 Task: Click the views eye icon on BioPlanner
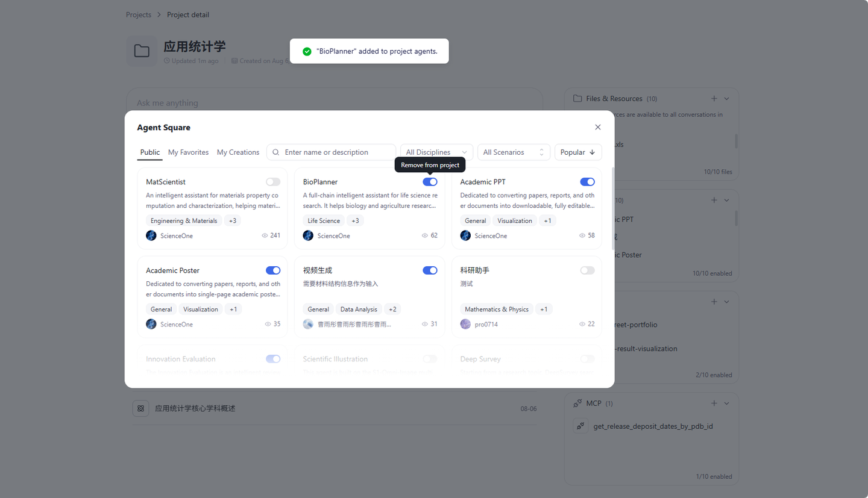tap(425, 235)
